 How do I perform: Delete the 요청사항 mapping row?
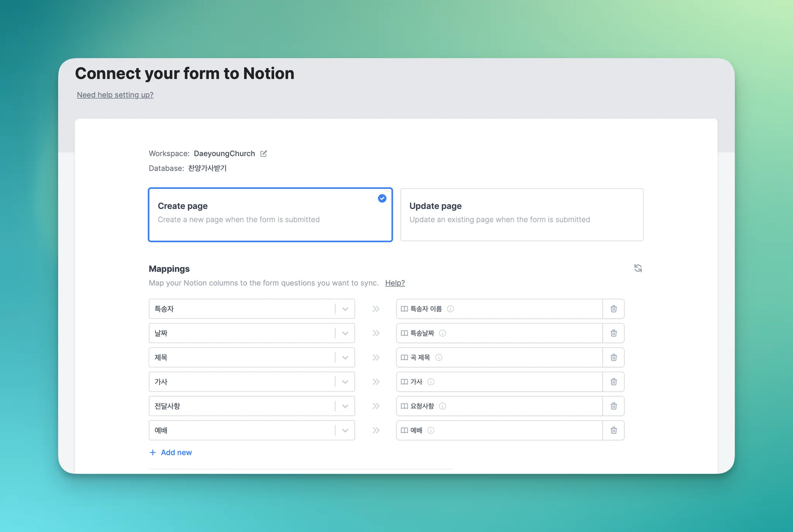coord(613,406)
